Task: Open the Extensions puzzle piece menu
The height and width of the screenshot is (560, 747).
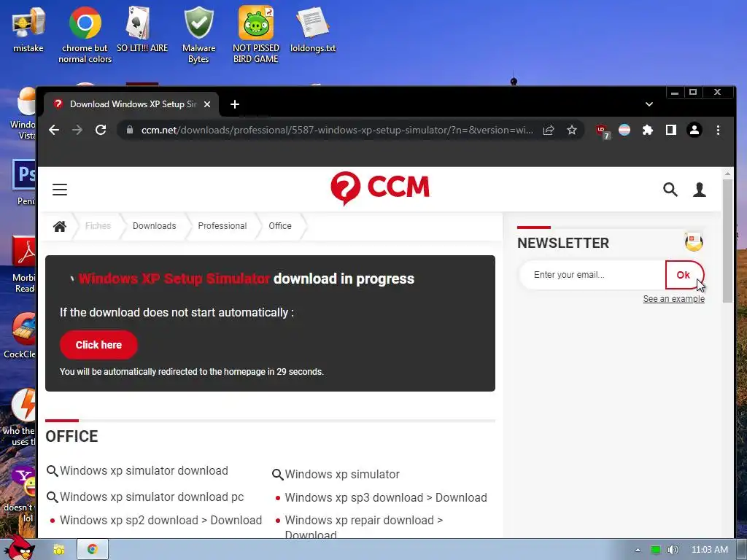Action: [x=648, y=130]
